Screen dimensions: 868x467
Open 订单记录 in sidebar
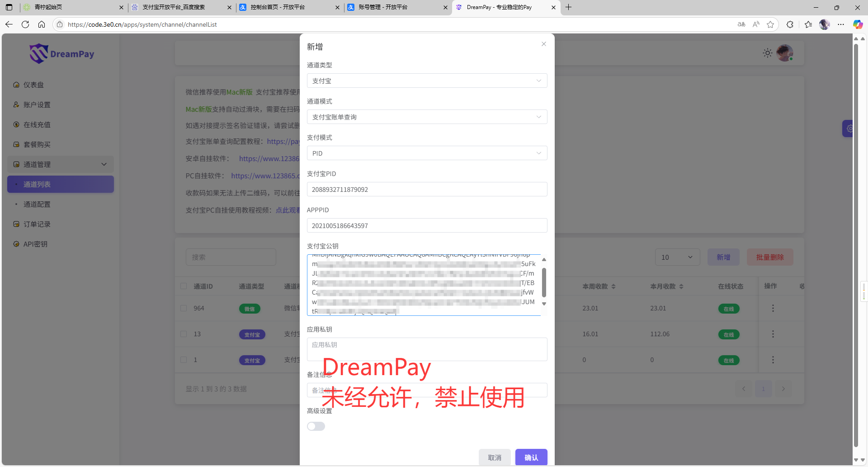(37, 224)
